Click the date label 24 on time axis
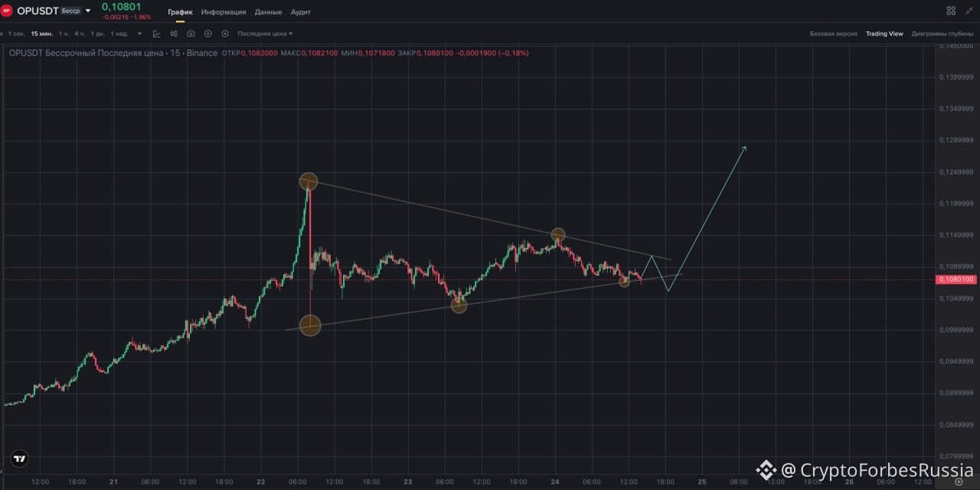 point(554,482)
